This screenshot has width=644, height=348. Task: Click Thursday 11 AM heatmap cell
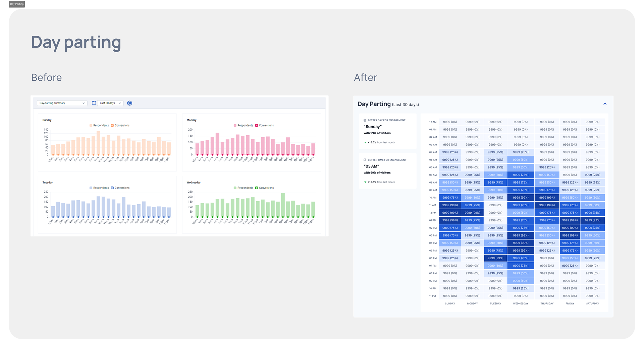pos(547,205)
